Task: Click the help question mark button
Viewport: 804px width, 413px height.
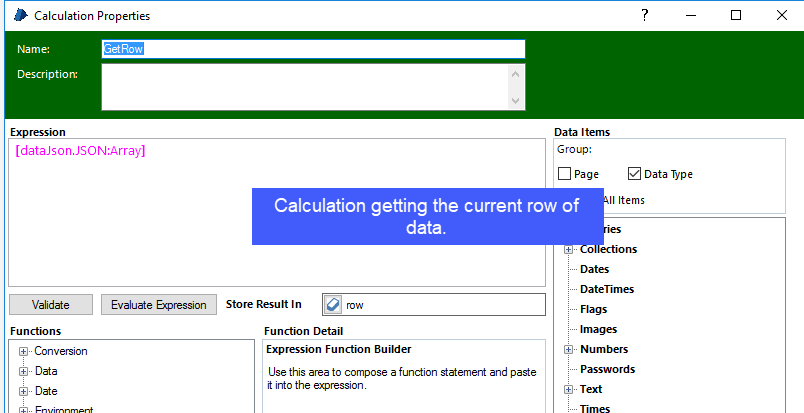Action: [x=645, y=15]
